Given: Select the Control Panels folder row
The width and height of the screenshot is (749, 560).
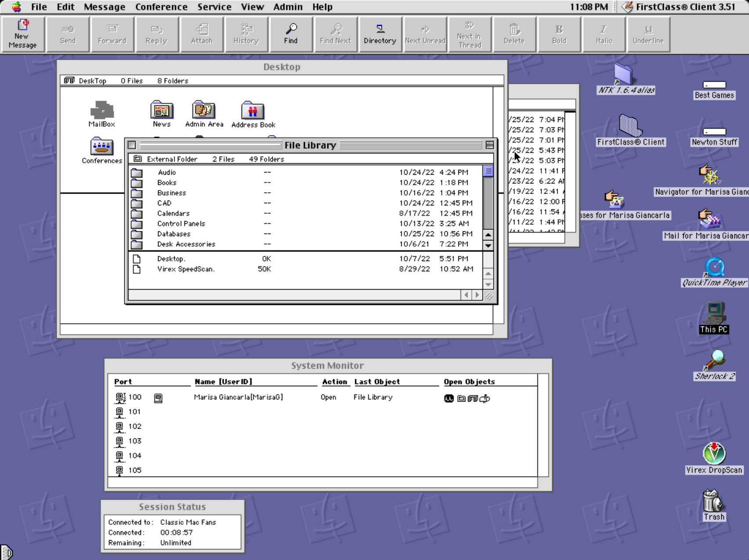Looking at the screenshot, I should pyautogui.click(x=306, y=223).
